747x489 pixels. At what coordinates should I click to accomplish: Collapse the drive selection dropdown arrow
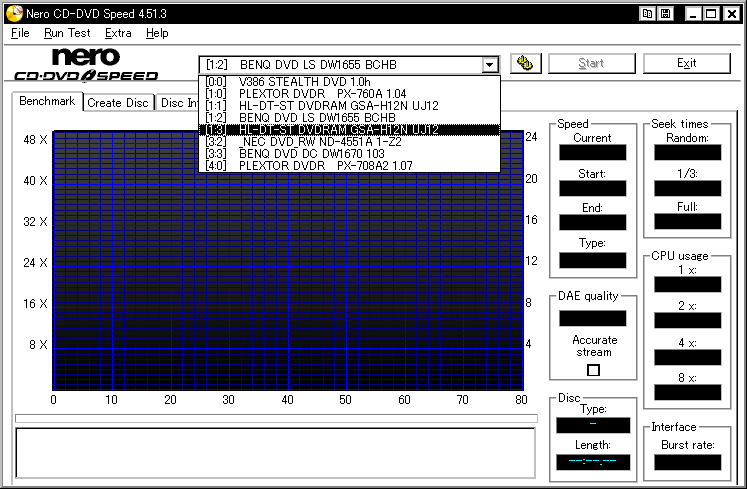tap(489, 65)
